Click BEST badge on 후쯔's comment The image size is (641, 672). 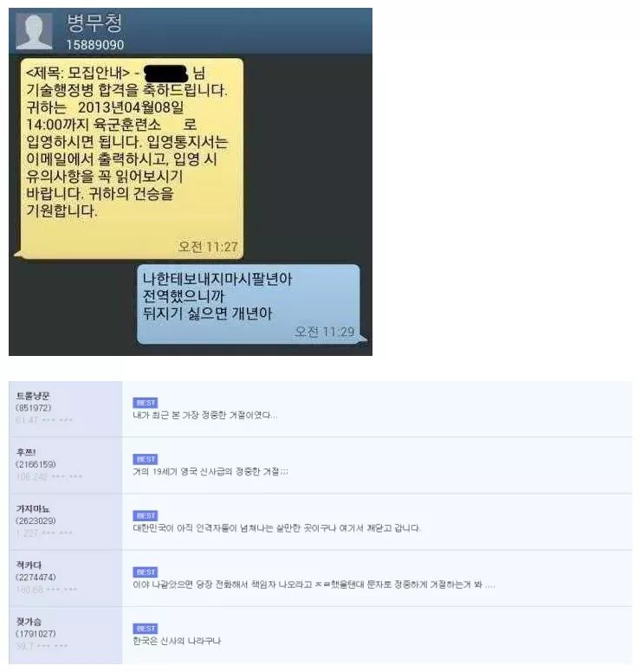click(146, 460)
